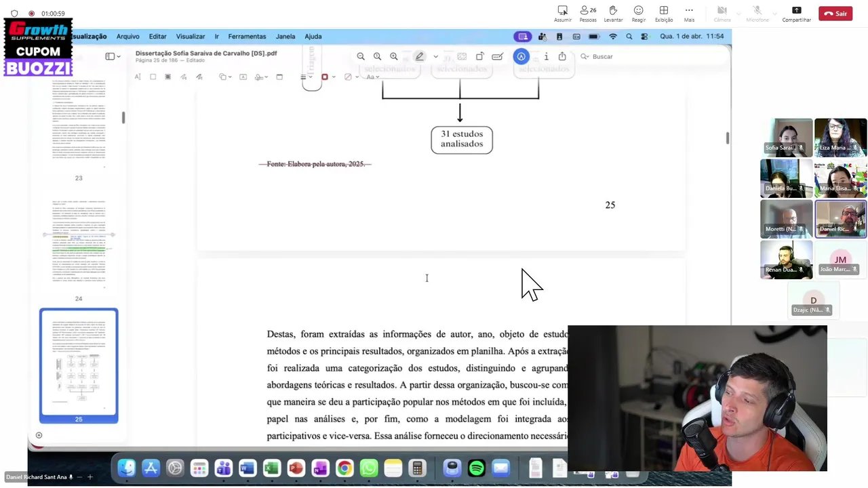Open the Editar menu
The height and width of the screenshot is (488, 868).
157,37
